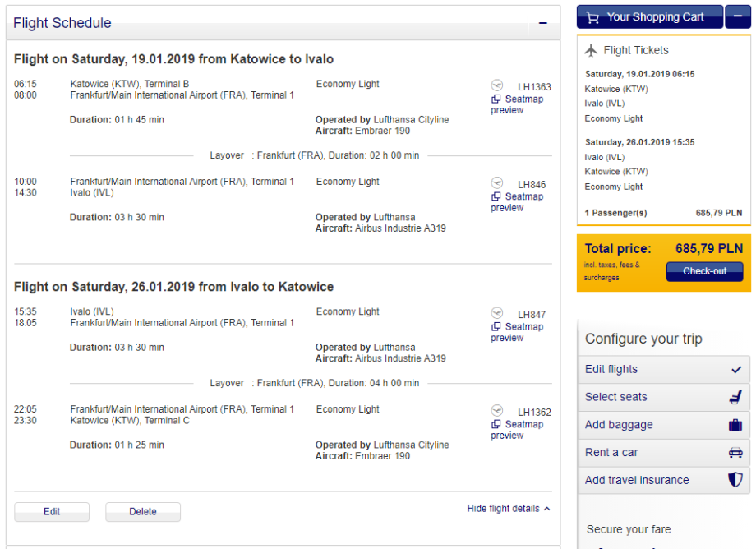Click the airplane icon next to Flight Tickets
The height and width of the screenshot is (549, 756).
pos(591,50)
